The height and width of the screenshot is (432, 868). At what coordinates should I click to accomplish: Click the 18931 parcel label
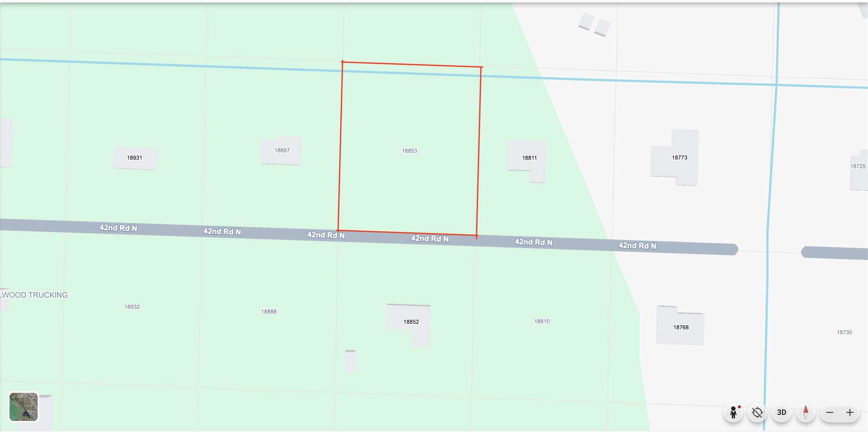(x=135, y=157)
